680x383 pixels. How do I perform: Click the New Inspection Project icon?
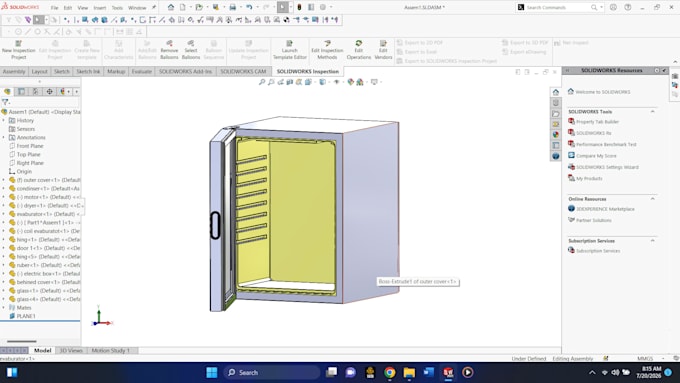[x=18, y=50]
